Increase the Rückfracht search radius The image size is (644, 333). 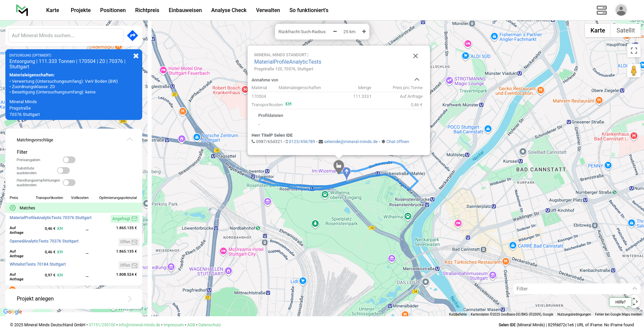tap(364, 31)
